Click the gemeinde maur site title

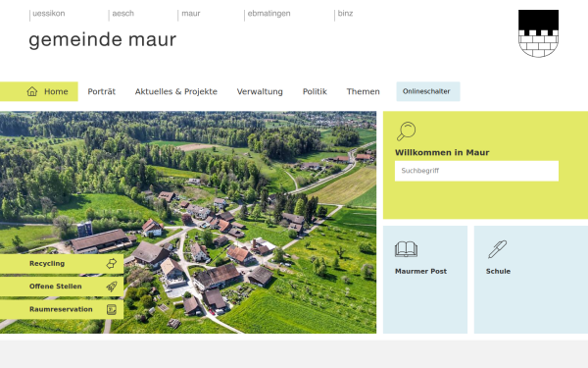coord(102,40)
